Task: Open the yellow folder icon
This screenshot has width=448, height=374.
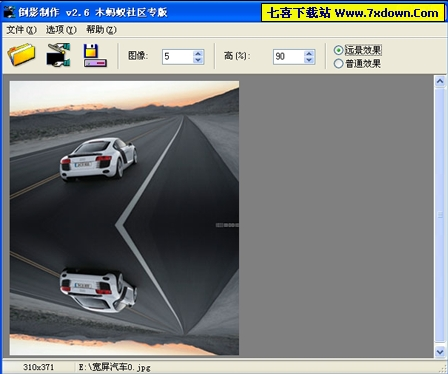Action: [22, 55]
